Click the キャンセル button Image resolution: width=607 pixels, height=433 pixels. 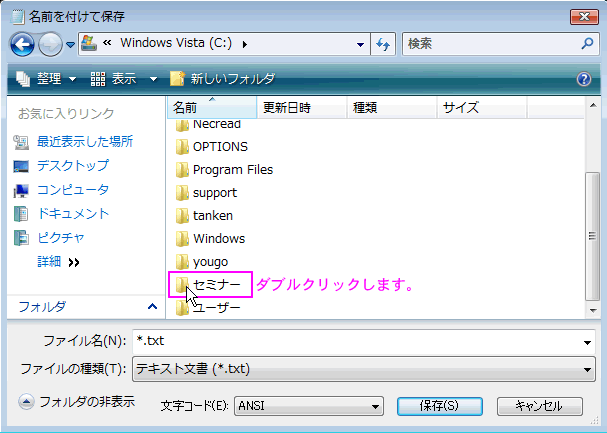click(540, 406)
